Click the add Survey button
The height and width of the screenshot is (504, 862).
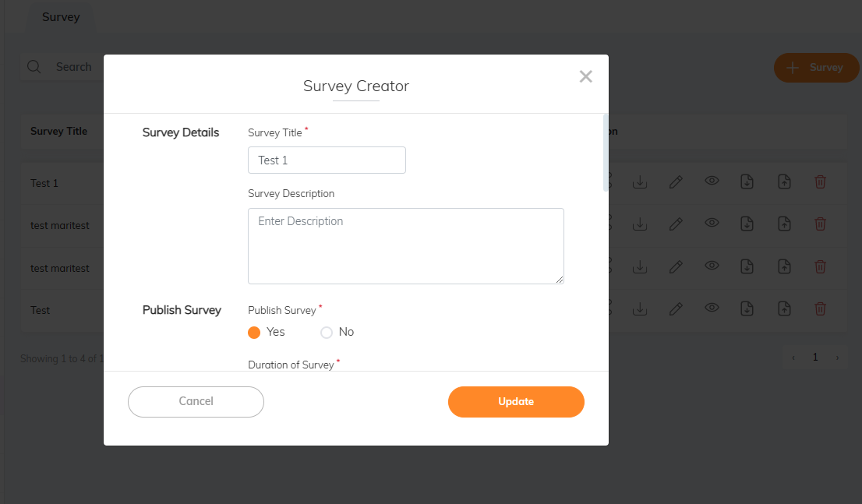point(814,68)
